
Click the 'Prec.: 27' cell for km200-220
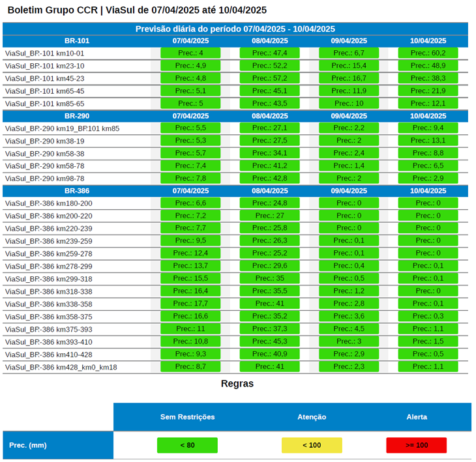pos(269,216)
